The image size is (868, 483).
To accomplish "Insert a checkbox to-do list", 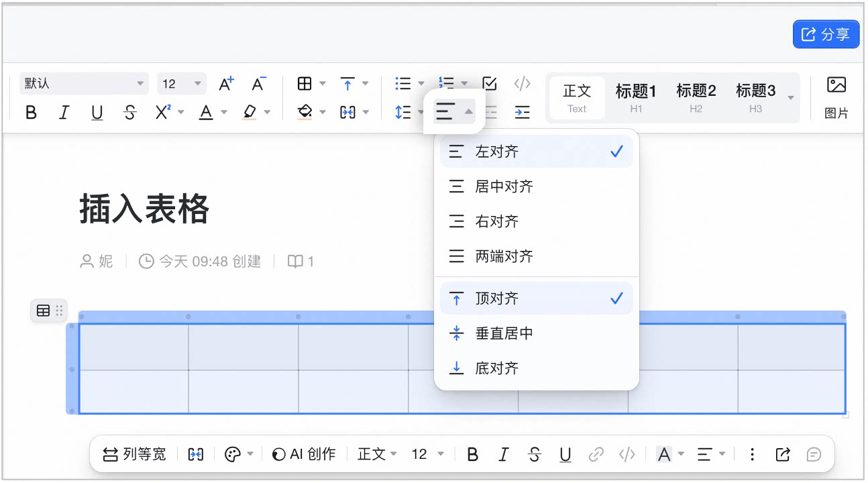I will tap(490, 84).
